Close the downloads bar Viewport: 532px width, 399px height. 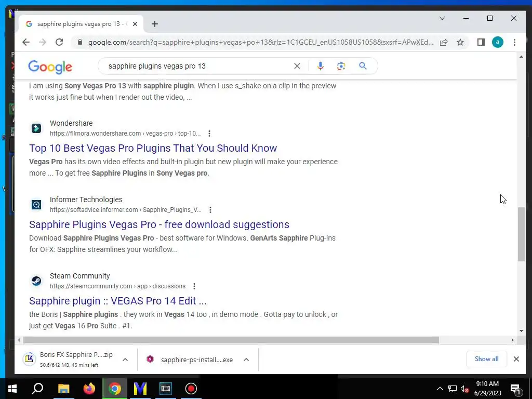516,359
